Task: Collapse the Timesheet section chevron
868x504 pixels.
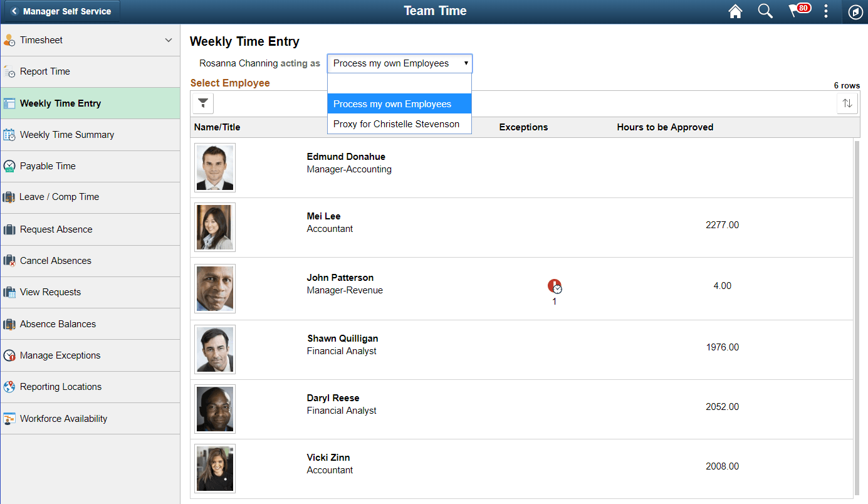Action: tap(167, 39)
